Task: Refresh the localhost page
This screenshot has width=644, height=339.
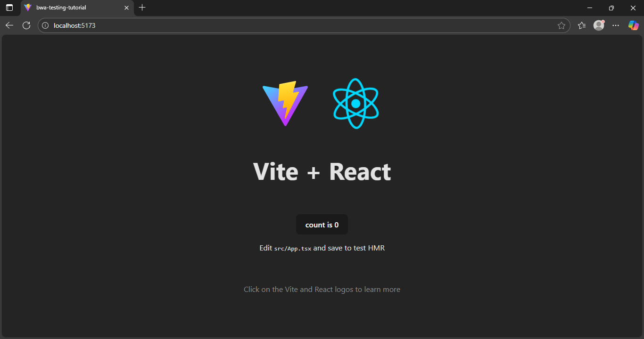Action: (x=26, y=25)
